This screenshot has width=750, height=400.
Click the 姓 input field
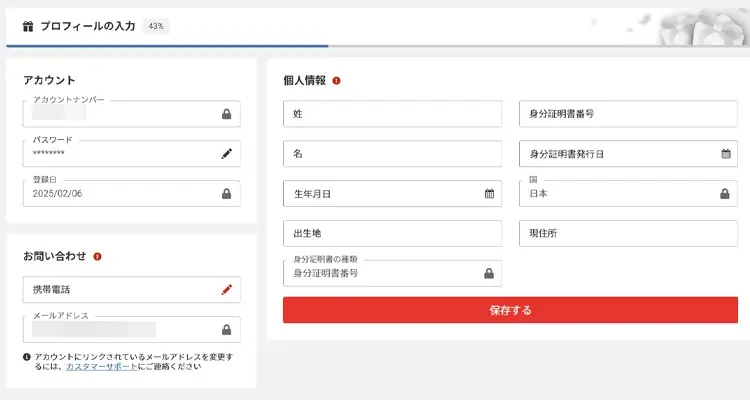[392, 114]
